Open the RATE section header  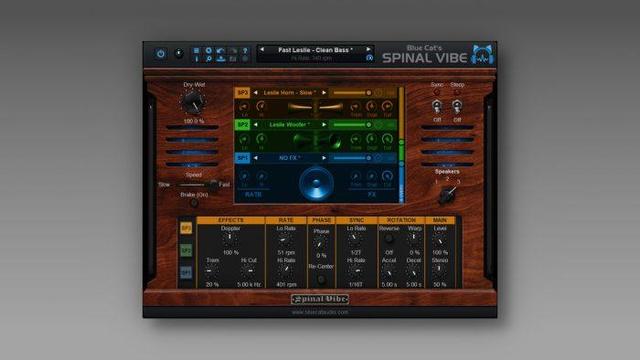tap(286, 220)
